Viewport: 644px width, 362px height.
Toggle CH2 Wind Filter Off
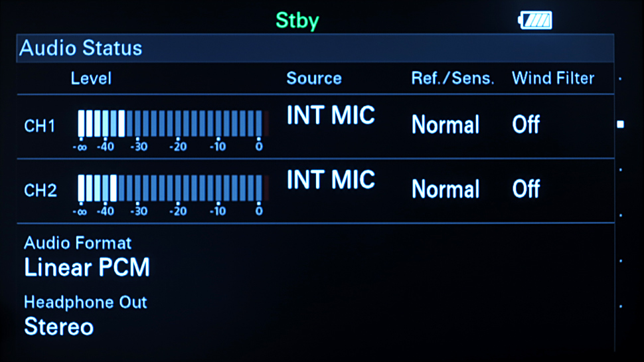pos(526,189)
